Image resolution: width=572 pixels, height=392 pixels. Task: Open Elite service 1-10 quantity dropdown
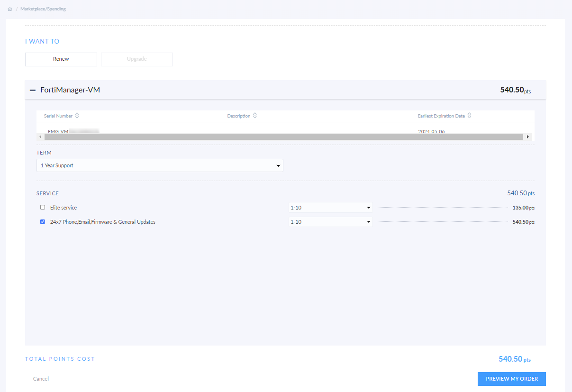(330, 208)
